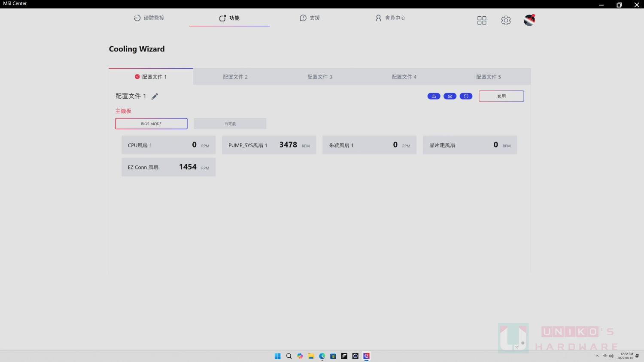Open the apps grid view icon
Screen dimensions: 644x362
[x=482, y=21]
